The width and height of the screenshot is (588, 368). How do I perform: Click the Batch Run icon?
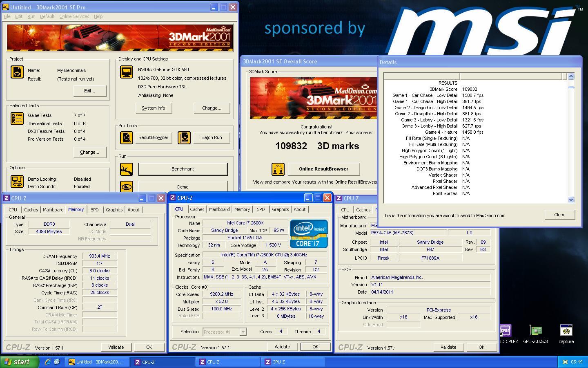tap(184, 138)
